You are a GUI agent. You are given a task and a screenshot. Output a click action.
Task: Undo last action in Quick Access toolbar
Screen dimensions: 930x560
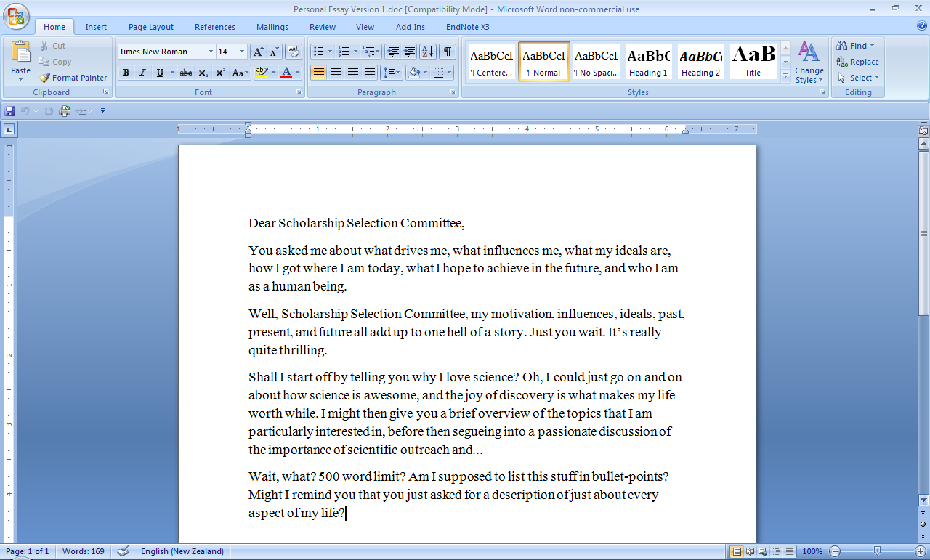coord(25,111)
